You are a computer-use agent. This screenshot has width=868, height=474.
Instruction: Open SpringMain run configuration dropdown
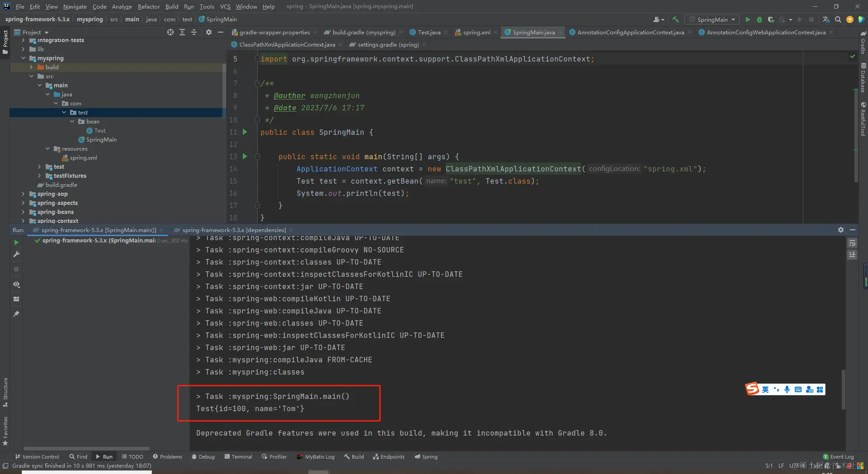pyautogui.click(x=712, y=19)
